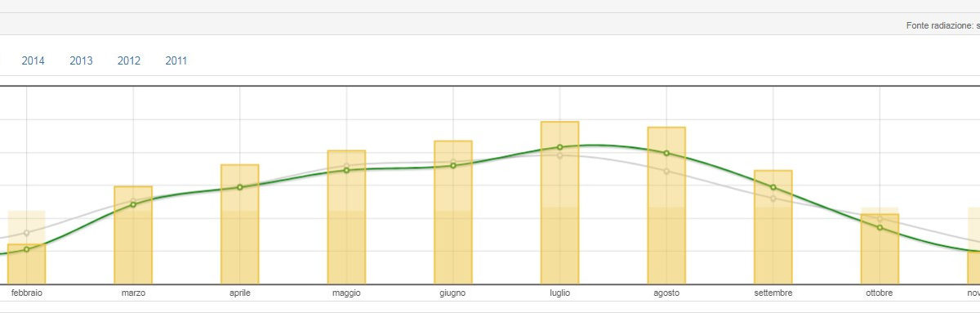The height and width of the screenshot is (313, 980).
Task: Select the 2011 year link
Action: (176, 60)
